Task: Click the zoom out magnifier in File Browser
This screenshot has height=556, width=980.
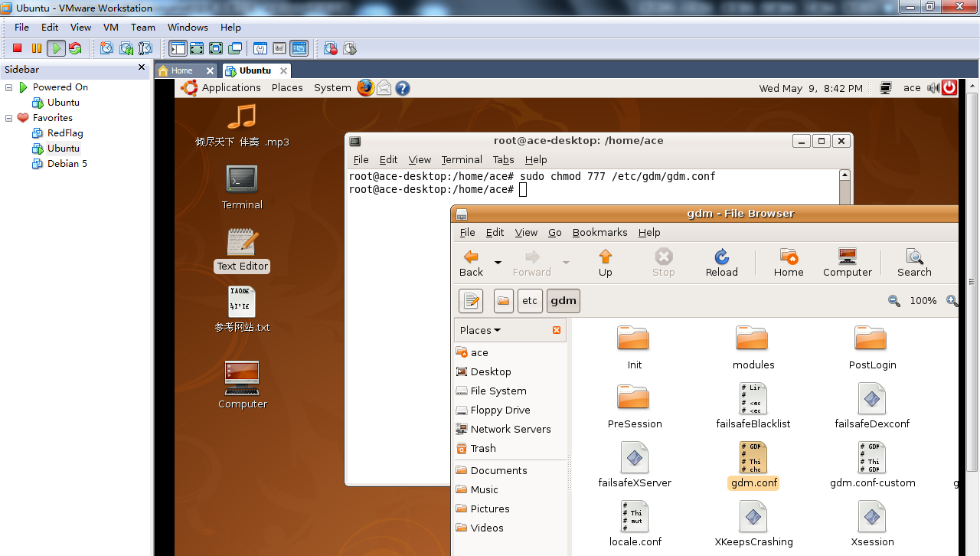Action: pos(893,301)
